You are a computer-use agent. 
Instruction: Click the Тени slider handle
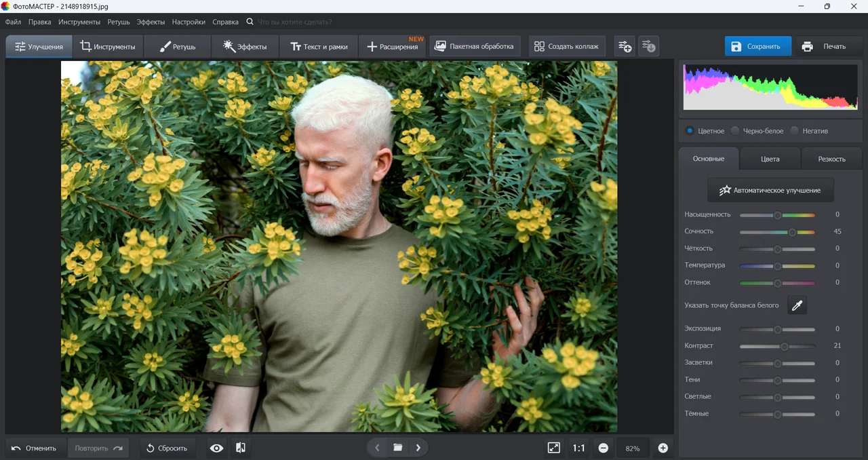[x=778, y=380]
